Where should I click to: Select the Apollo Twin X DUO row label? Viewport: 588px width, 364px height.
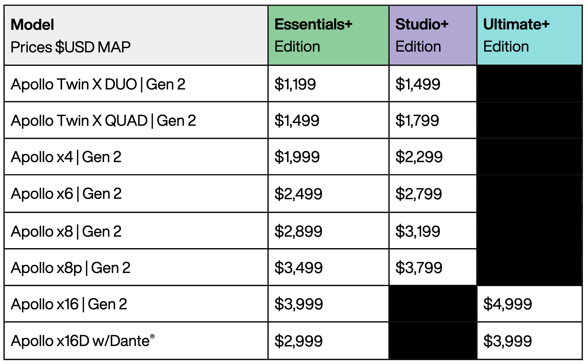coord(98,84)
